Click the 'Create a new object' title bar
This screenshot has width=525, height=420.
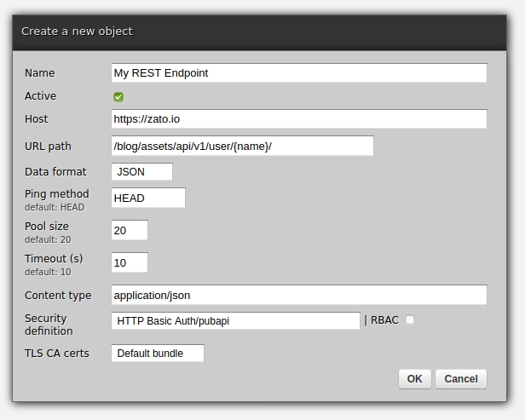(256, 32)
